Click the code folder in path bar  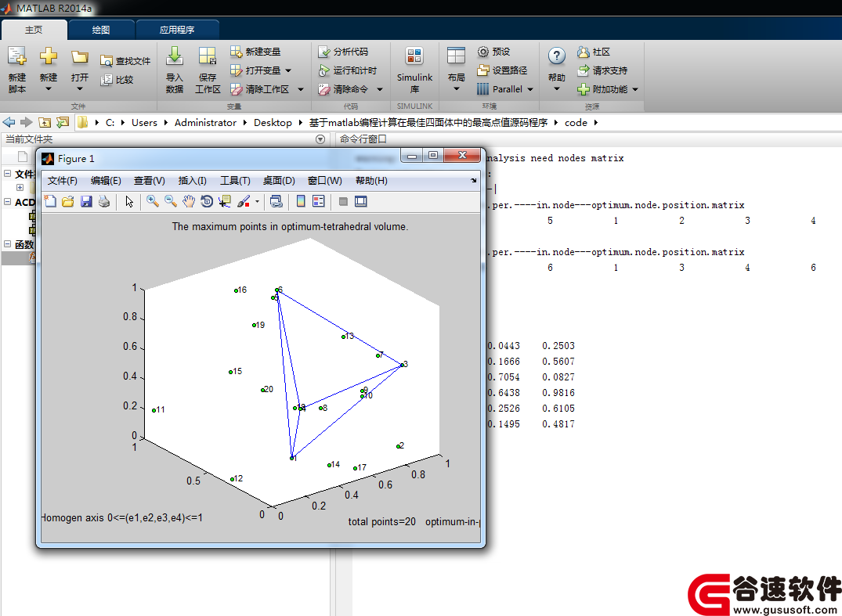tap(576, 122)
